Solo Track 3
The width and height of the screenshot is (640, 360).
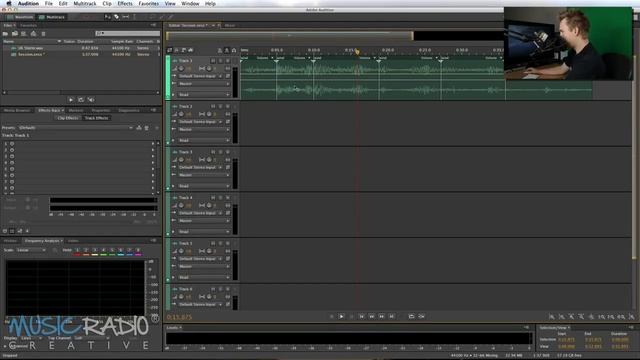point(220,152)
